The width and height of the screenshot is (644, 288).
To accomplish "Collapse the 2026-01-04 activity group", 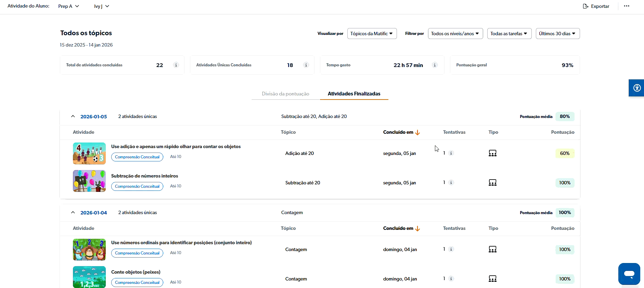I will (73, 212).
